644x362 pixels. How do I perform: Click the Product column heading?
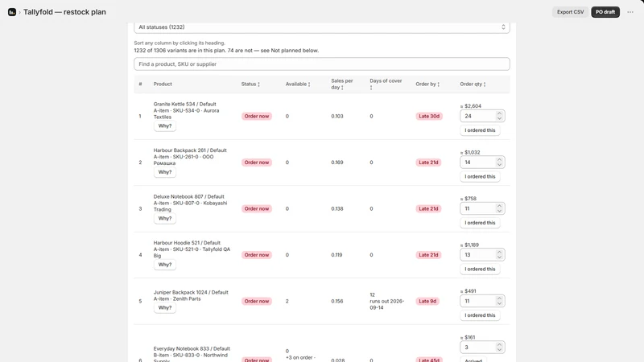(163, 84)
